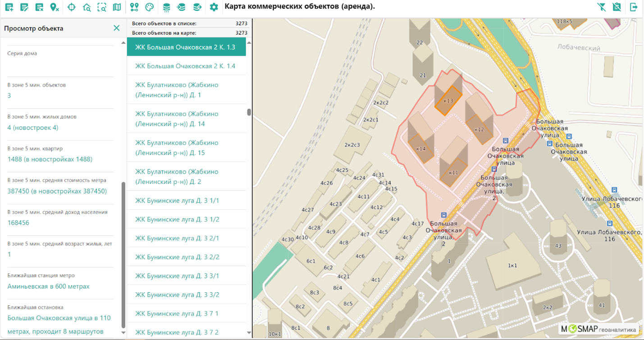Click the database import arrow icon

[x=181, y=7]
